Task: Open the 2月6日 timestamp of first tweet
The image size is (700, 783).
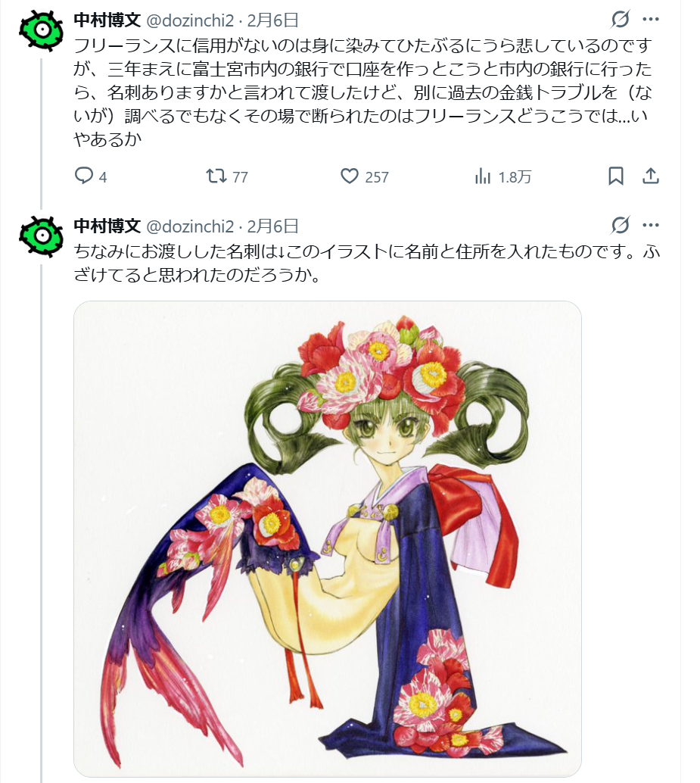Action: pos(272,20)
